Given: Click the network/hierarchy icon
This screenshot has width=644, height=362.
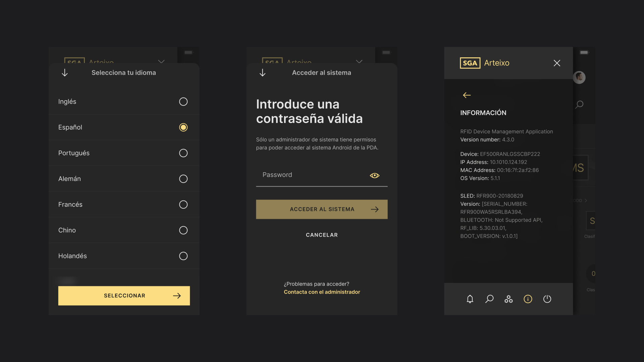Looking at the screenshot, I should tap(508, 299).
